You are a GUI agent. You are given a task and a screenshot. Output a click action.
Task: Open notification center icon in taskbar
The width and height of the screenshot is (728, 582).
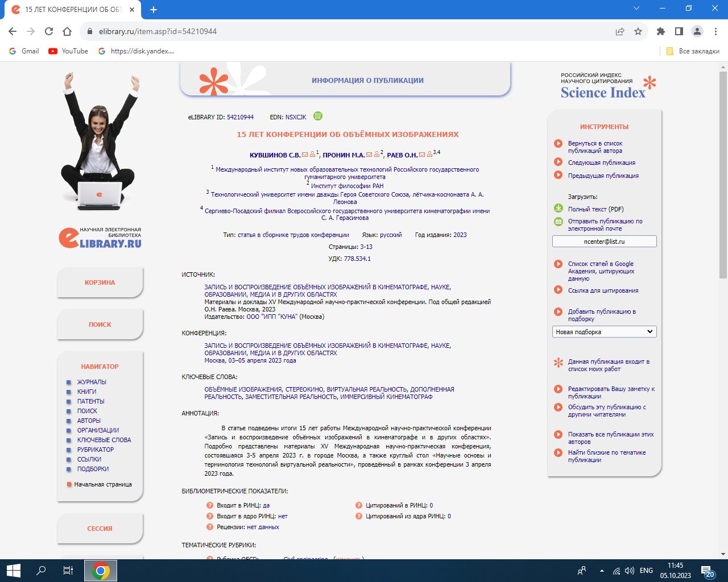coord(707,571)
